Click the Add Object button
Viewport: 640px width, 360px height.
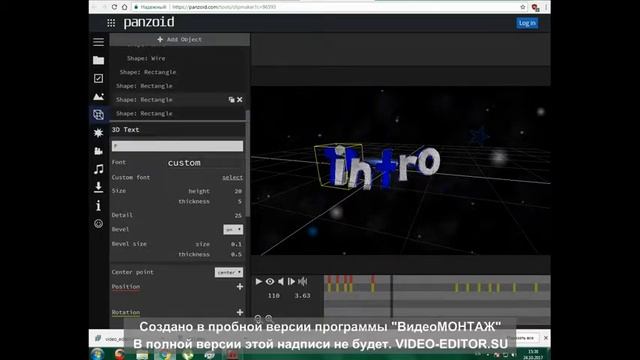[180, 39]
